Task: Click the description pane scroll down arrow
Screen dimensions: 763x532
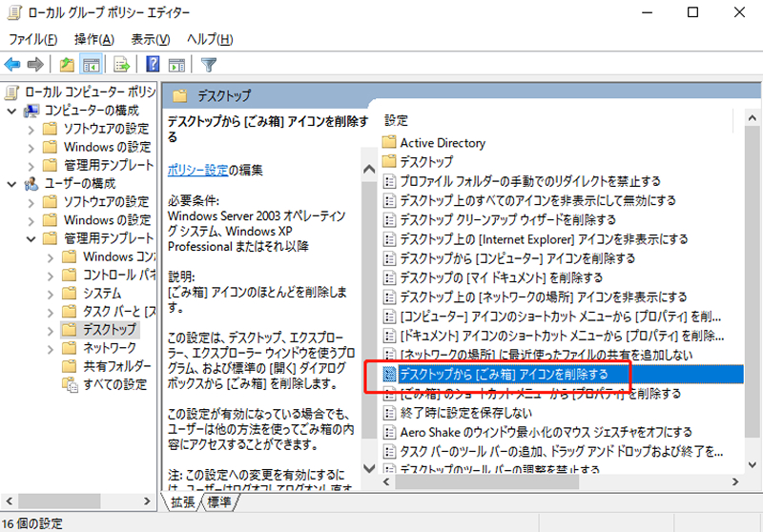Action: (369, 468)
